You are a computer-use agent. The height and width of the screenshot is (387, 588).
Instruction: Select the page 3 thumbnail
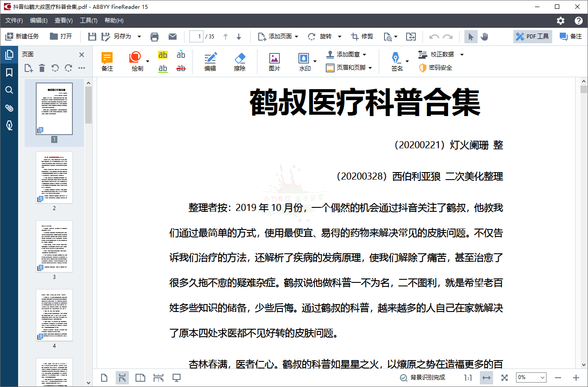point(54,246)
